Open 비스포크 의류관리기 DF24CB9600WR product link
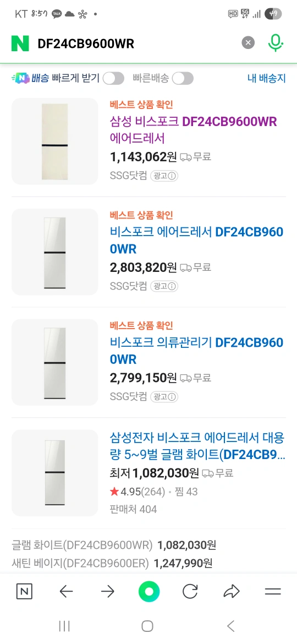Viewport: 297px width, 644px height. [x=196, y=351]
